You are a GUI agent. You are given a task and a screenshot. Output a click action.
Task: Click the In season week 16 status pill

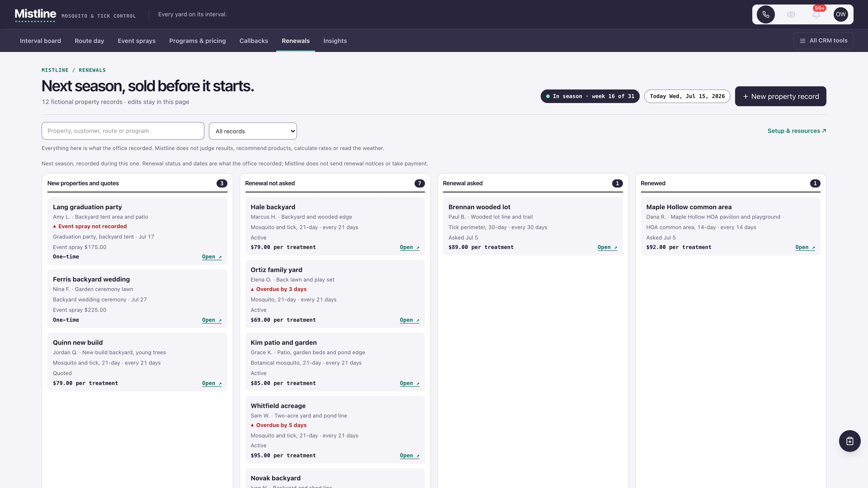(x=590, y=96)
